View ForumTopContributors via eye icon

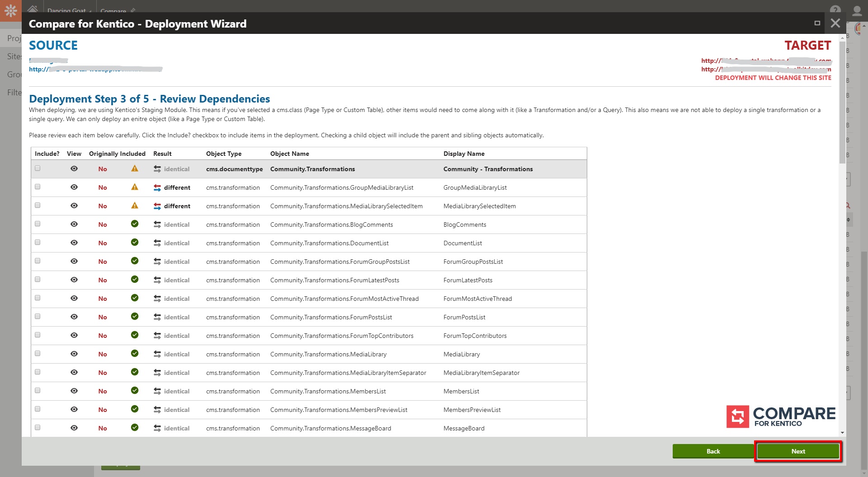(74, 335)
